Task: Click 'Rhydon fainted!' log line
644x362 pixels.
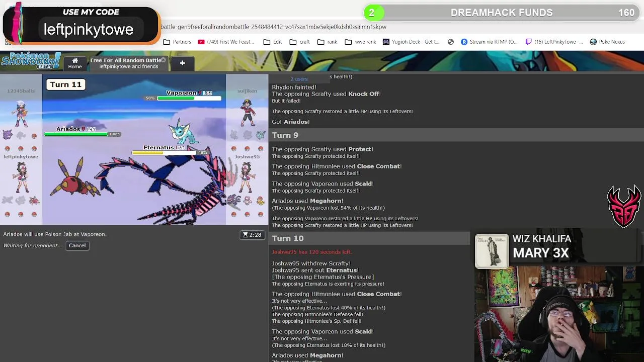Action: tap(294, 87)
